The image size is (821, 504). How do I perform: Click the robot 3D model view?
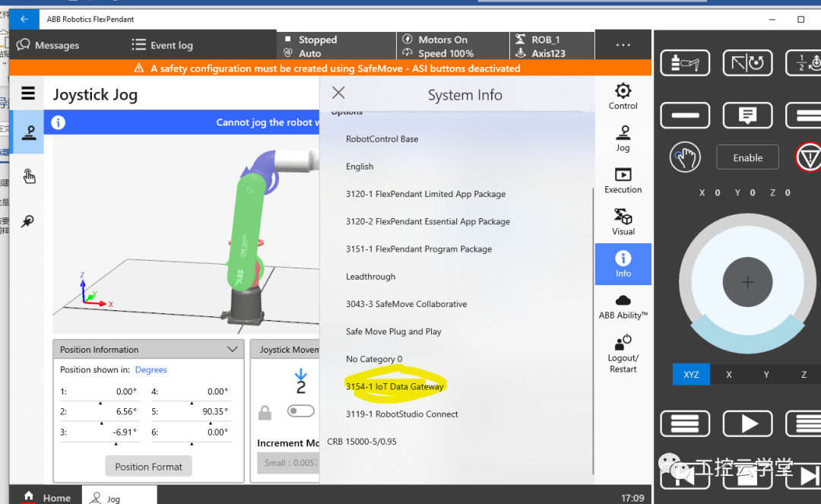tap(186, 234)
